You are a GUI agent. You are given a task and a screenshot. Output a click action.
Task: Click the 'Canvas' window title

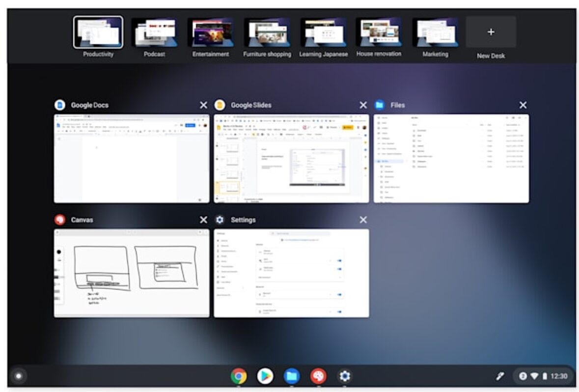(82, 220)
